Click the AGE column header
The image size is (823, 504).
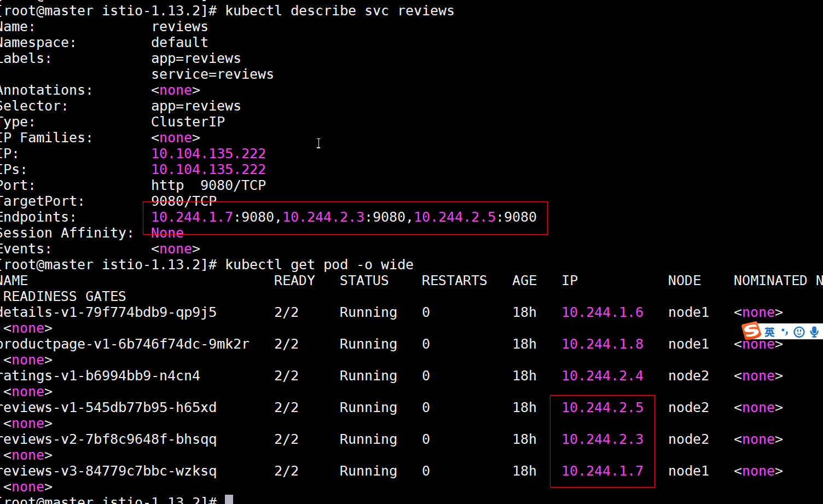[x=524, y=281]
